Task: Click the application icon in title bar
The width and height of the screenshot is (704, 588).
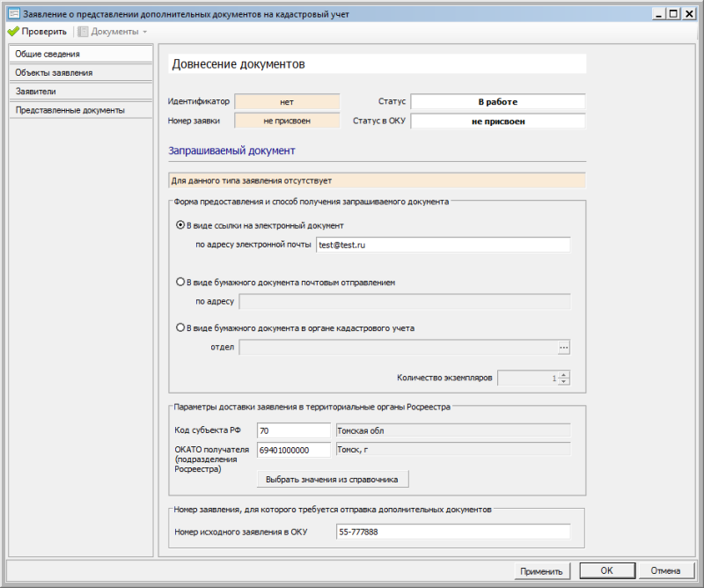Action: pos(13,13)
